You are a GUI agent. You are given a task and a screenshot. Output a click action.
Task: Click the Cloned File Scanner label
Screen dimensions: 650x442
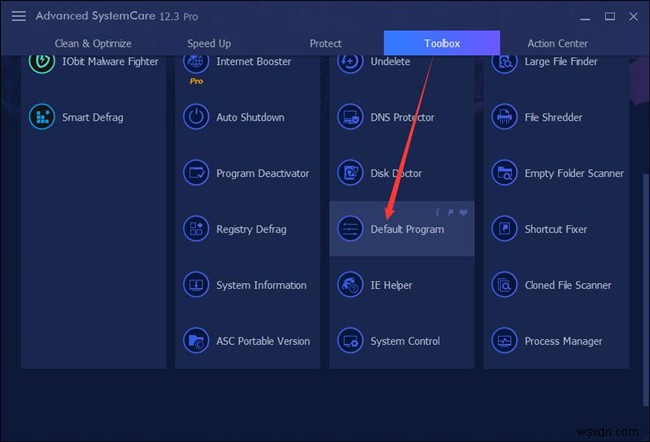[x=568, y=285]
